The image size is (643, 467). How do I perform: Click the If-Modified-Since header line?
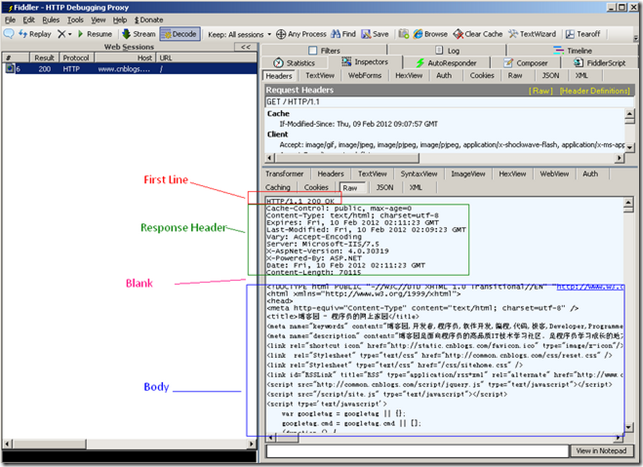(358, 124)
